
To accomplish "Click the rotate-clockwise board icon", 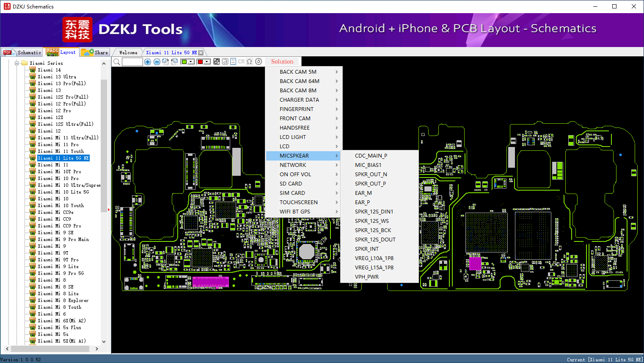I will [165, 62].
